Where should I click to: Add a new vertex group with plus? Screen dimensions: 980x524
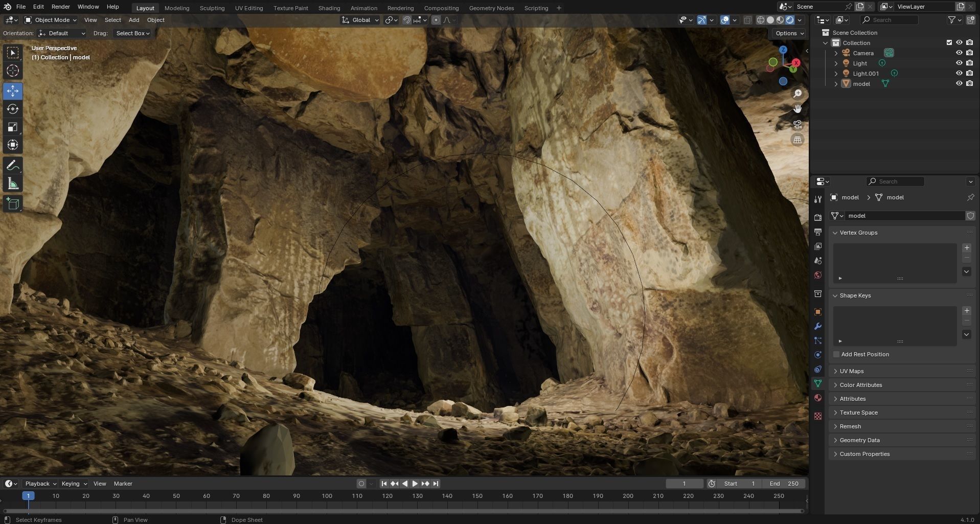(x=966, y=248)
